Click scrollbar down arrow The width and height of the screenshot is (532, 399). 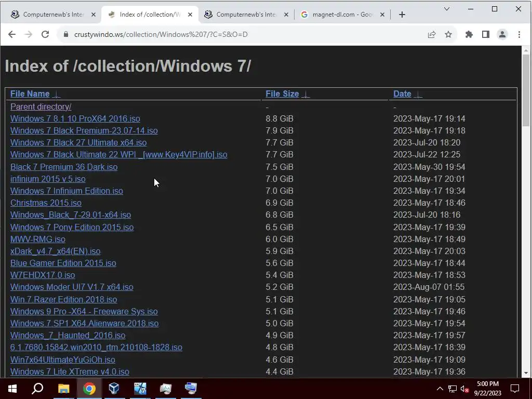526,373
